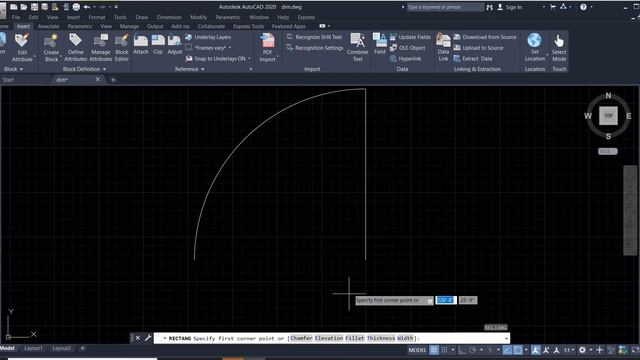The image size is (640, 360).
Task: Click Extract Data tool
Action: [x=473, y=59]
